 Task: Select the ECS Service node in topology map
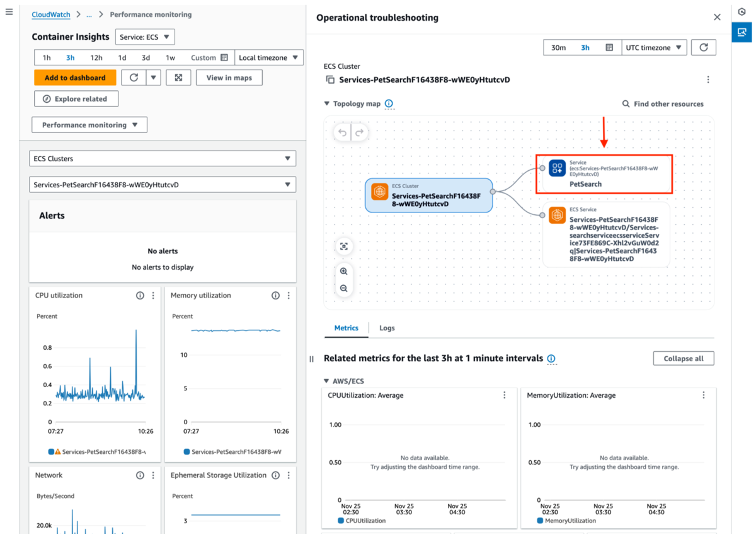[x=606, y=235]
